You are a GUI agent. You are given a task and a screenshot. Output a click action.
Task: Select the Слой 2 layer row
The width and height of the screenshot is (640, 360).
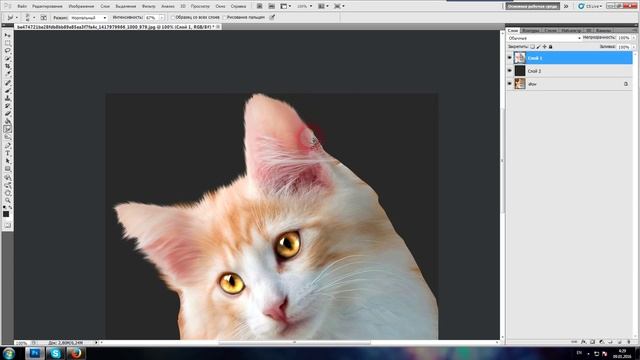(x=570, y=71)
